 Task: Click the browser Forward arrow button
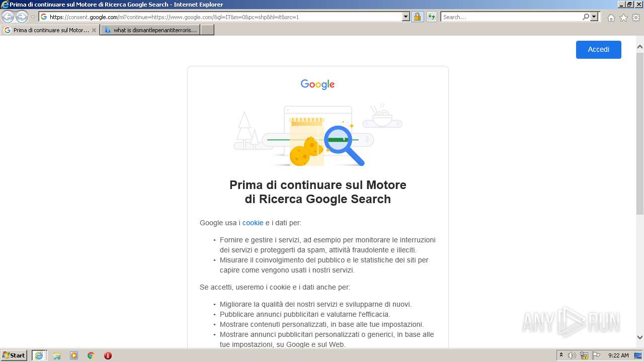[22, 17]
